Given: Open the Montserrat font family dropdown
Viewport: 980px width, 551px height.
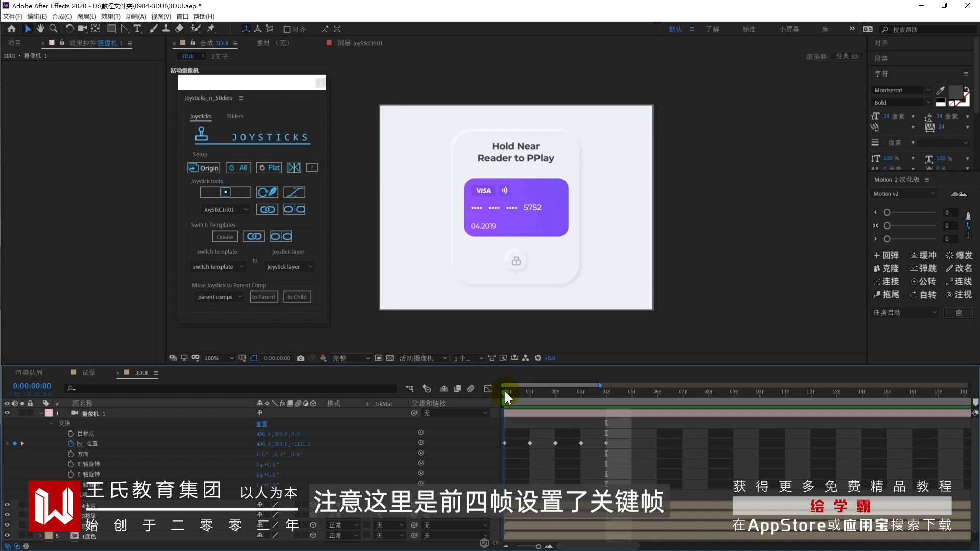Looking at the screenshot, I should tap(928, 90).
